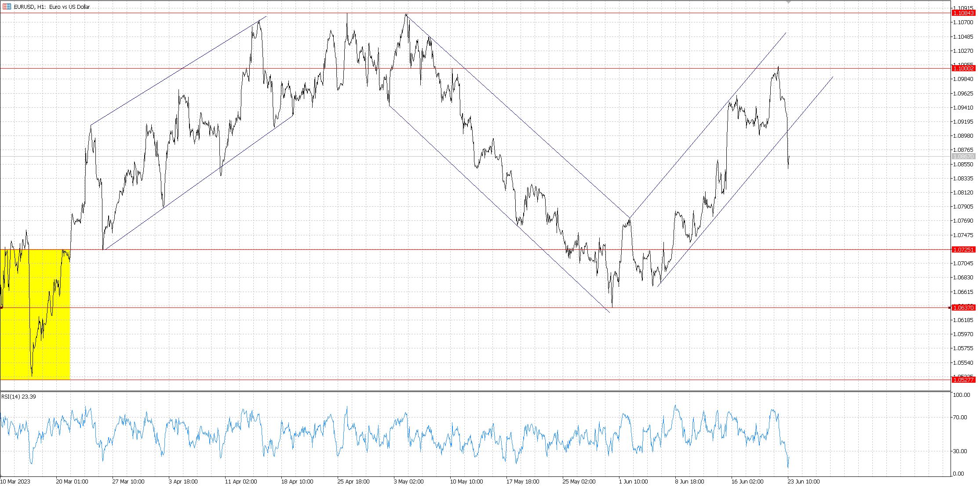Select the 1.05277 red price label

[x=963, y=379]
